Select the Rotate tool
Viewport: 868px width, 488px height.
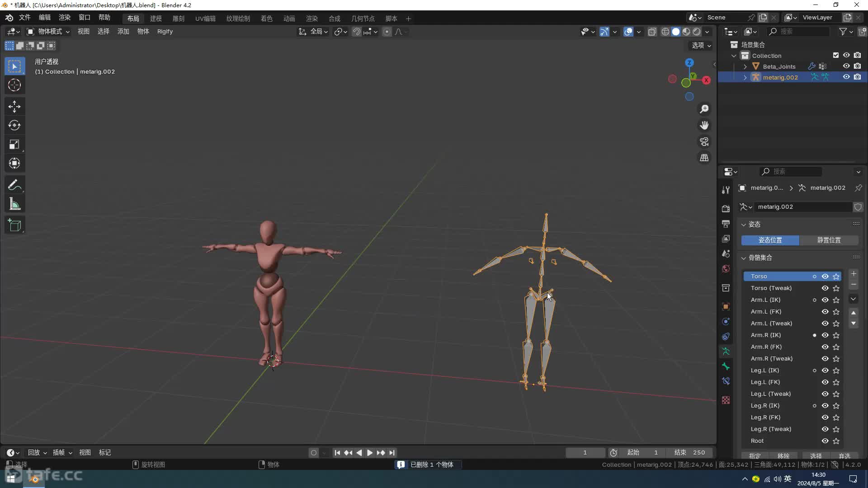point(14,125)
